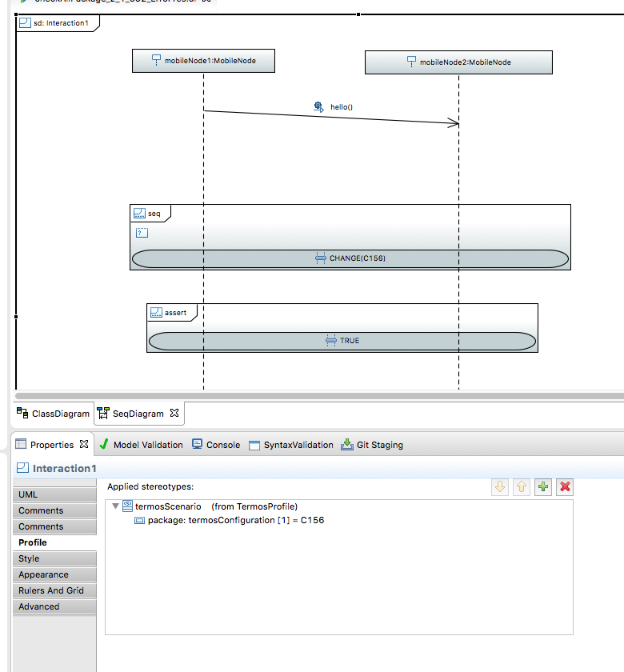
Task: Move applied stereotype up with arrow button
Action: [x=521, y=487]
